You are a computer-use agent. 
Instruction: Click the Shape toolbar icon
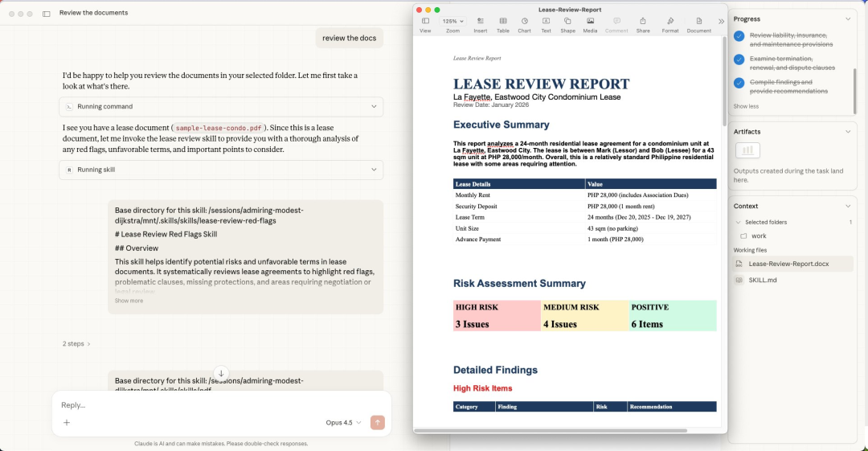pos(567,24)
